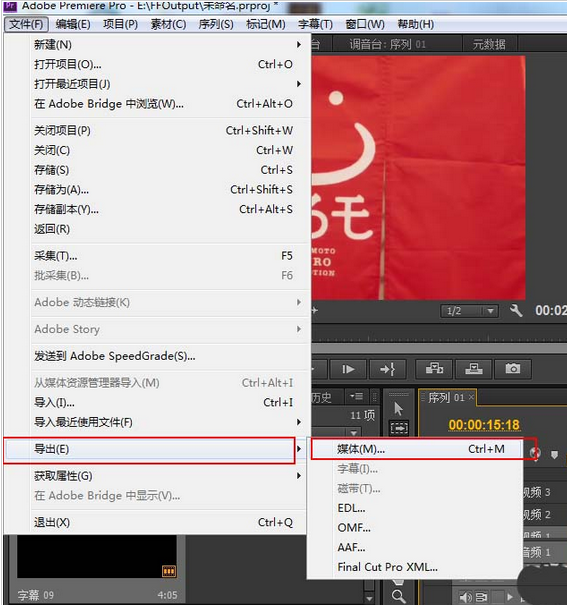This screenshot has width=567, height=605.
Task: Open the 素材(C) menu
Action: click(168, 24)
